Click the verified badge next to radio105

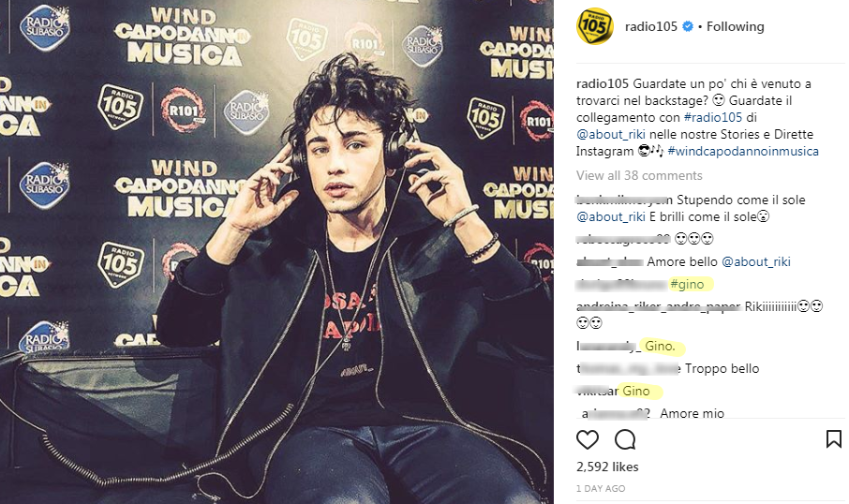688,26
